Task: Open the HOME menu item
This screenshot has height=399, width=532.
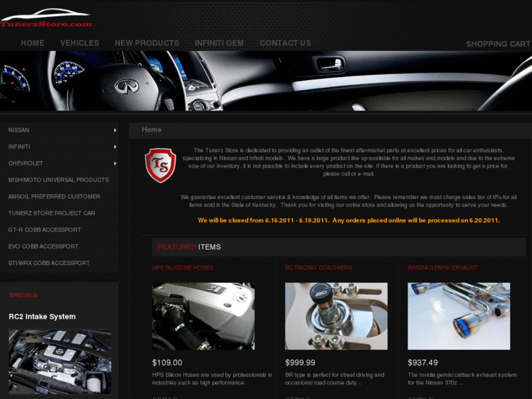Action: [33, 43]
